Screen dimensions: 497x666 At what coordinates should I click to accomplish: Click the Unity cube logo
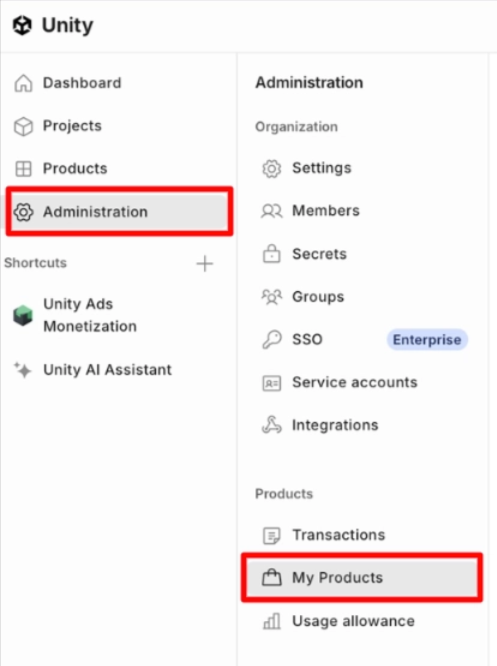tap(22, 25)
